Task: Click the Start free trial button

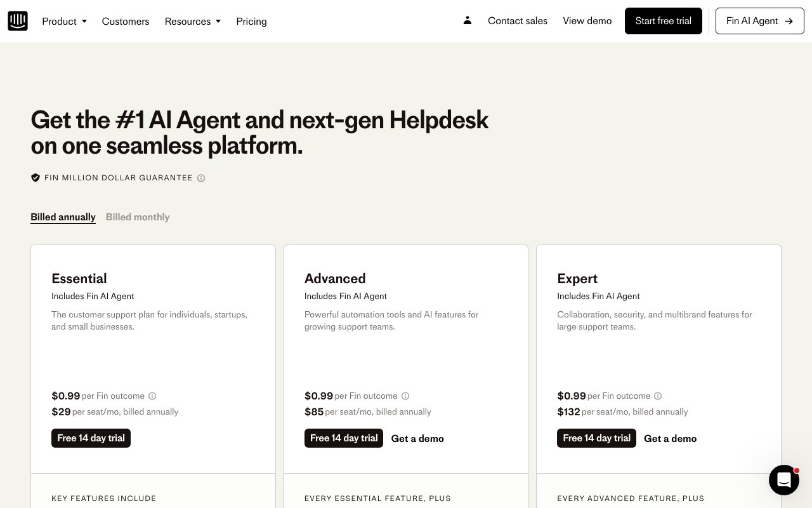Action: (663, 21)
